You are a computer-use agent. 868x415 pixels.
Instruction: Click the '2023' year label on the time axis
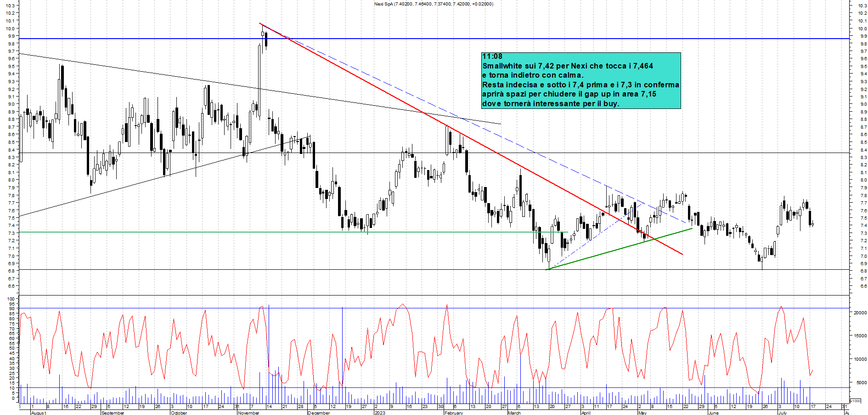[380, 413]
